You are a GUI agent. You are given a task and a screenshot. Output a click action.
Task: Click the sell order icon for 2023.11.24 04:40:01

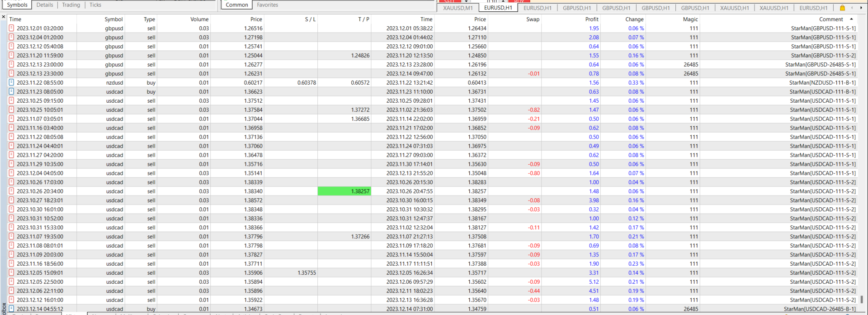[11, 146]
